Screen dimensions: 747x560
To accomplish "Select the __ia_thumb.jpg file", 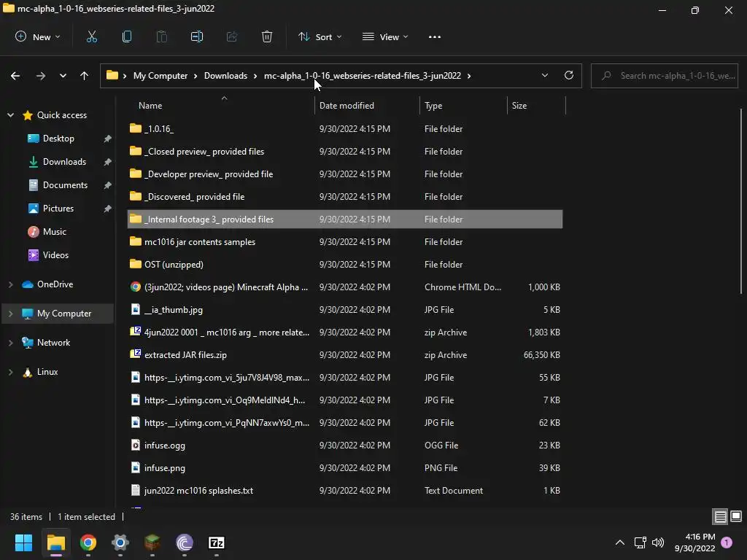I will click(345, 309).
